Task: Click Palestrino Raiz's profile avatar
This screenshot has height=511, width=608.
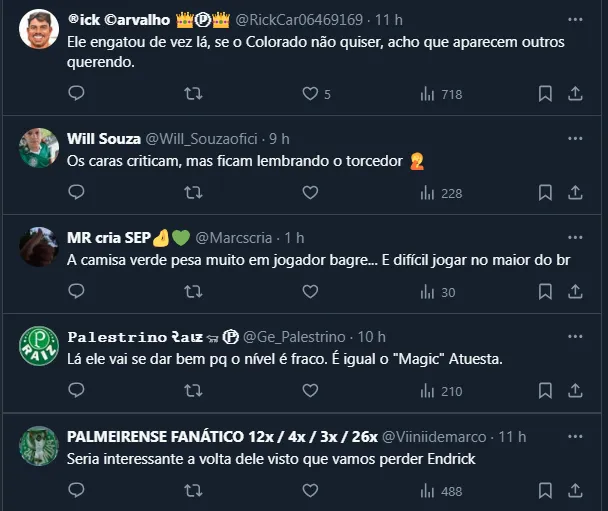Action: click(39, 346)
